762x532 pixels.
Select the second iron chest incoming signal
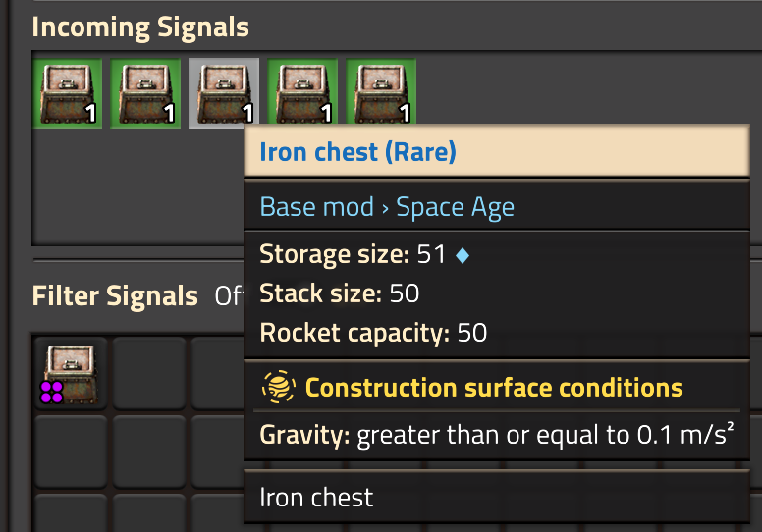pyautogui.click(x=145, y=93)
